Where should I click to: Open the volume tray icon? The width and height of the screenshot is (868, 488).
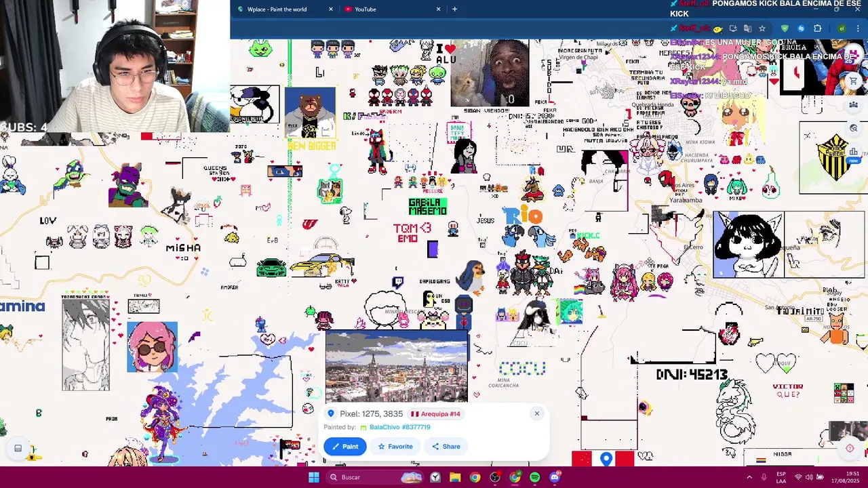click(809, 477)
